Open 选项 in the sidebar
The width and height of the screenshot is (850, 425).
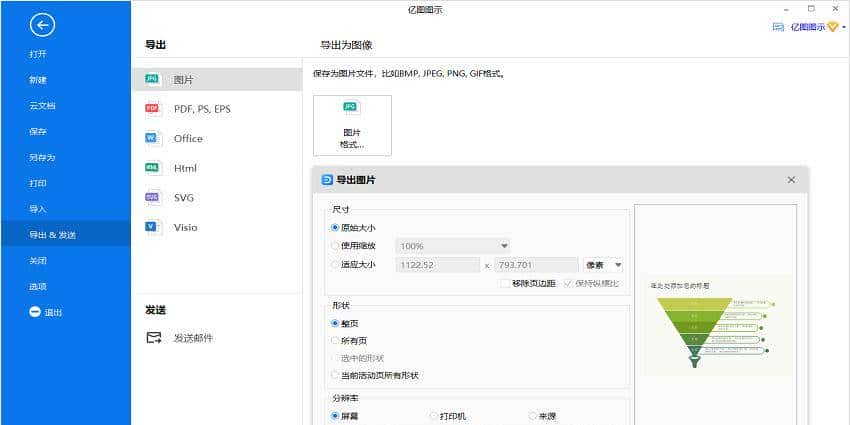tap(38, 286)
